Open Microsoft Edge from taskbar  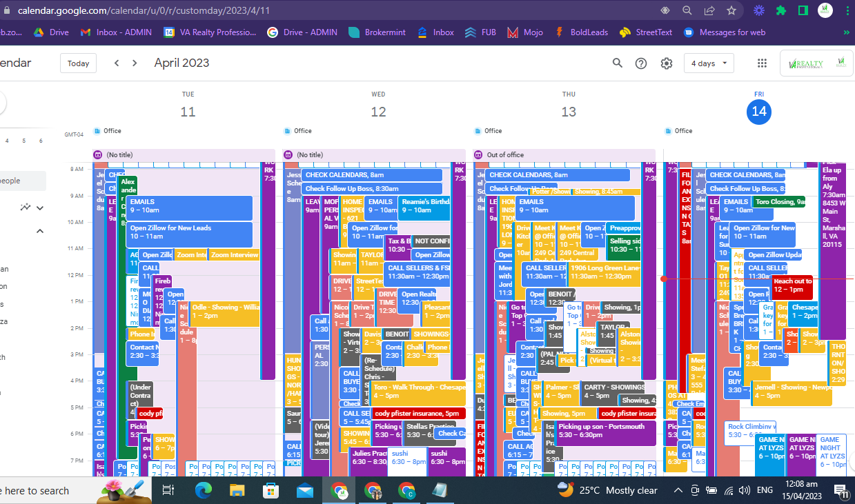[204, 490]
